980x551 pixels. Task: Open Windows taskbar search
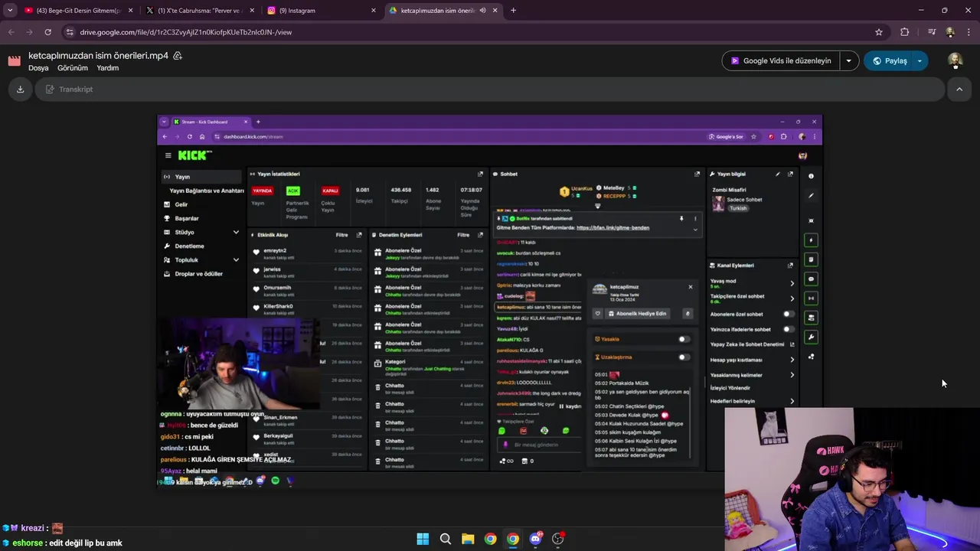[x=445, y=539]
